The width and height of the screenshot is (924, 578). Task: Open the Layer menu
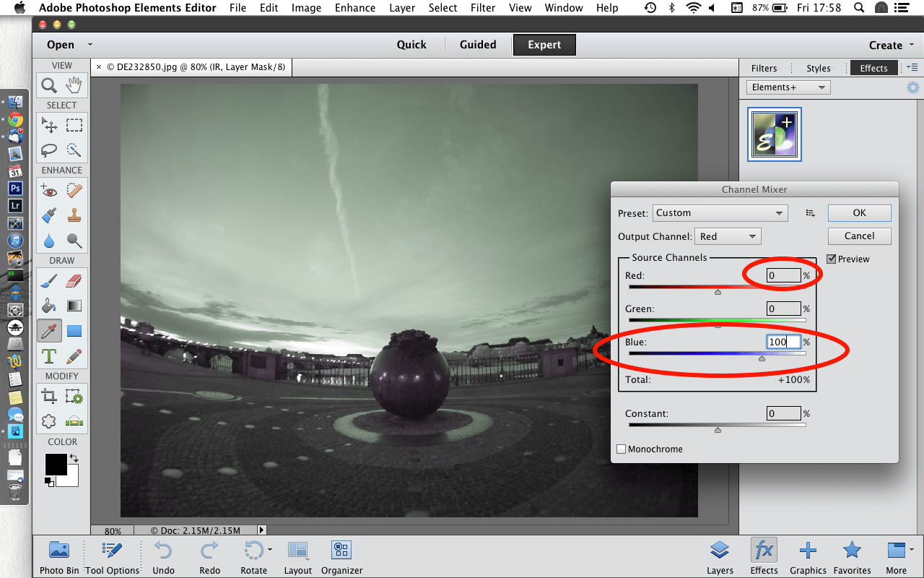click(x=402, y=8)
